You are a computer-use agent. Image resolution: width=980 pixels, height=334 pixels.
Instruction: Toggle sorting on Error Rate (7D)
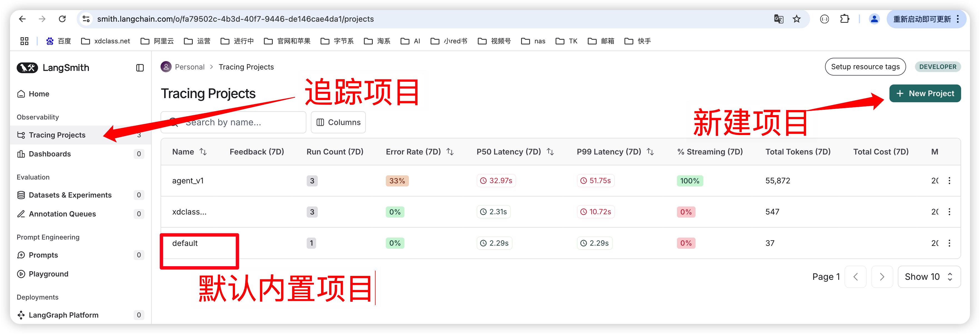pyautogui.click(x=450, y=152)
